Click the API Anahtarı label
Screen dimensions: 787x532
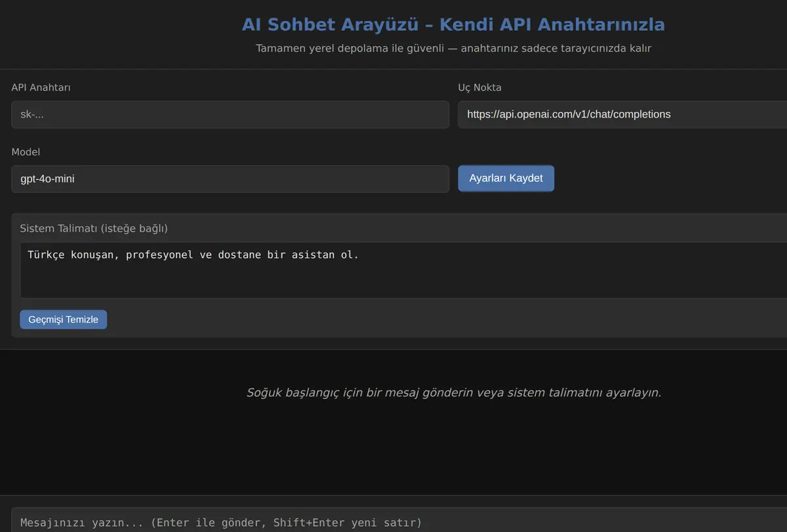pos(41,87)
